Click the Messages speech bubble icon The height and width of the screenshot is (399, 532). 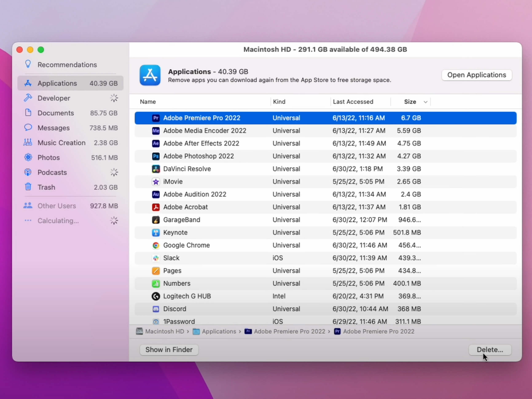click(x=28, y=128)
